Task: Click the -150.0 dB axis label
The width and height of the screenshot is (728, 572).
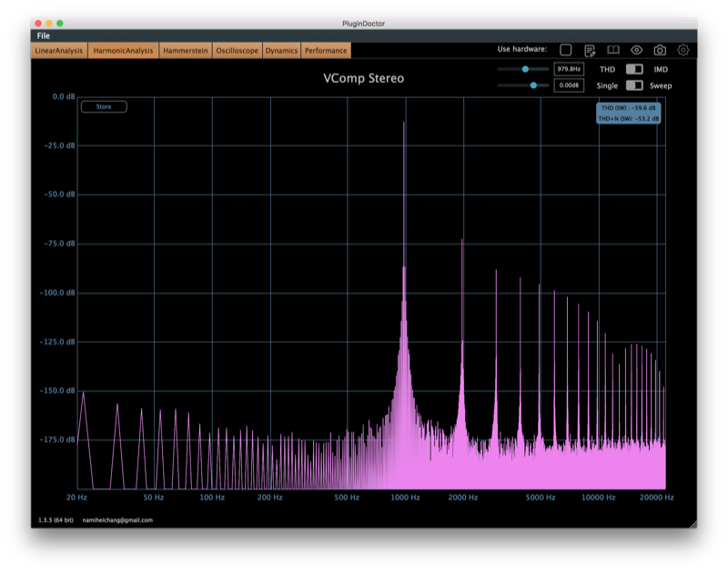Action: (x=57, y=391)
